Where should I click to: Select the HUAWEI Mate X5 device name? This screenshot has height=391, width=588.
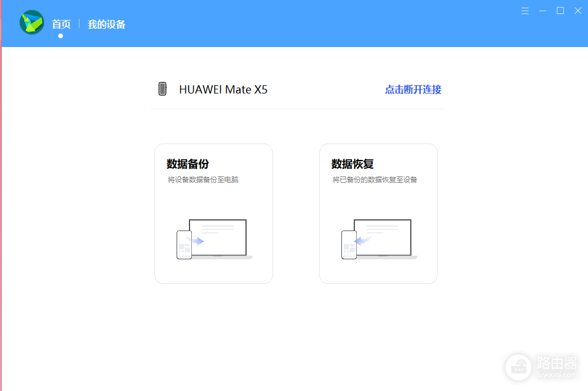pos(223,89)
